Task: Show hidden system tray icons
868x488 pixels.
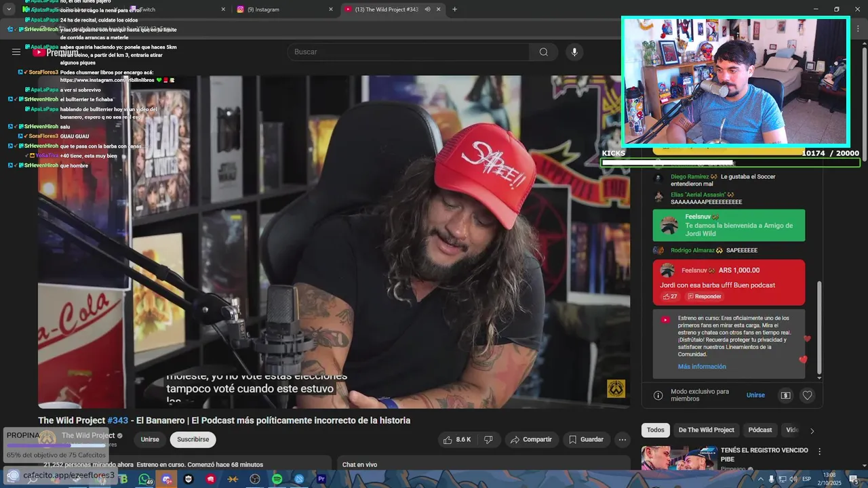Action: tap(760, 479)
